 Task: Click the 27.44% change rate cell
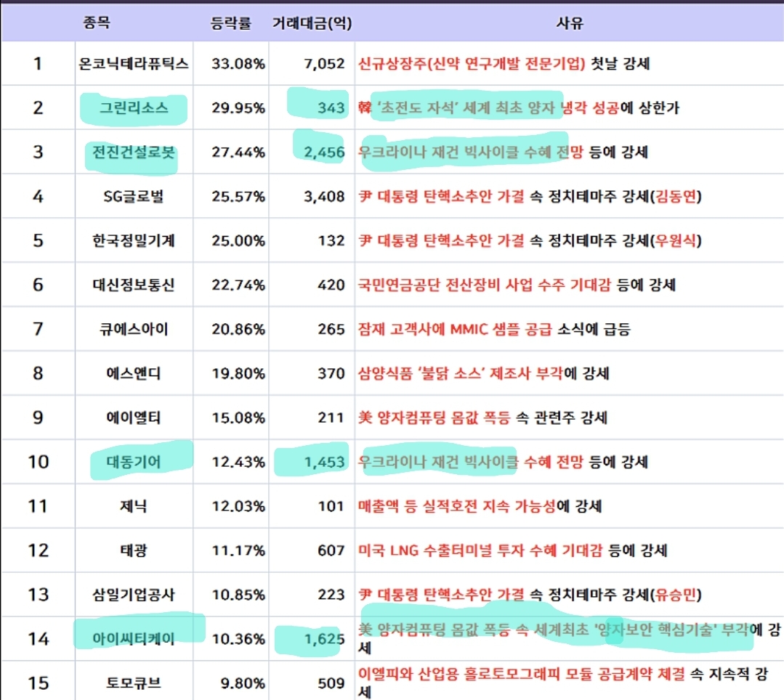[238, 152]
